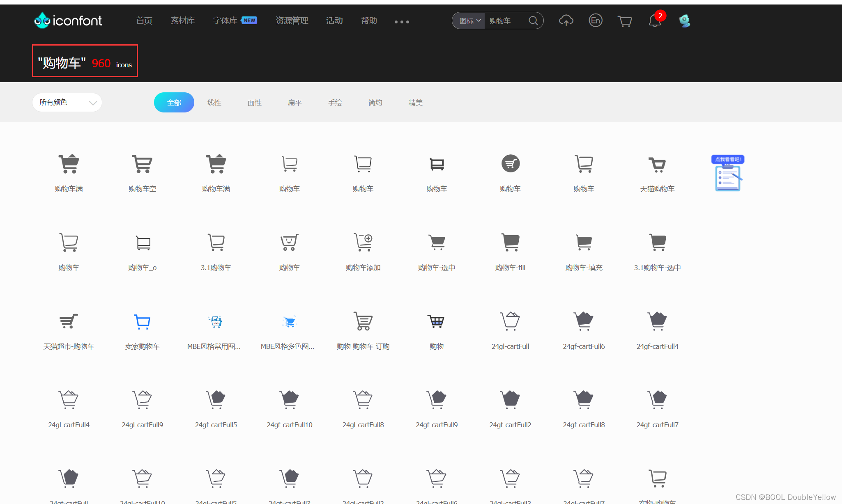Toggle the 精美 style filter
Screen dimensions: 842x504
pos(415,102)
